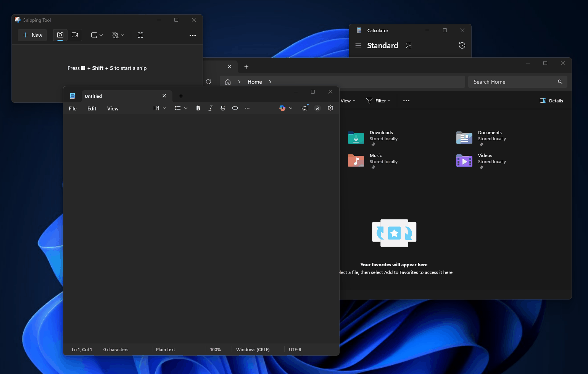The width and height of the screenshot is (588, 374).
Task: Click the Text extractor icon in Snipping Tool
Action: (140, 35)
